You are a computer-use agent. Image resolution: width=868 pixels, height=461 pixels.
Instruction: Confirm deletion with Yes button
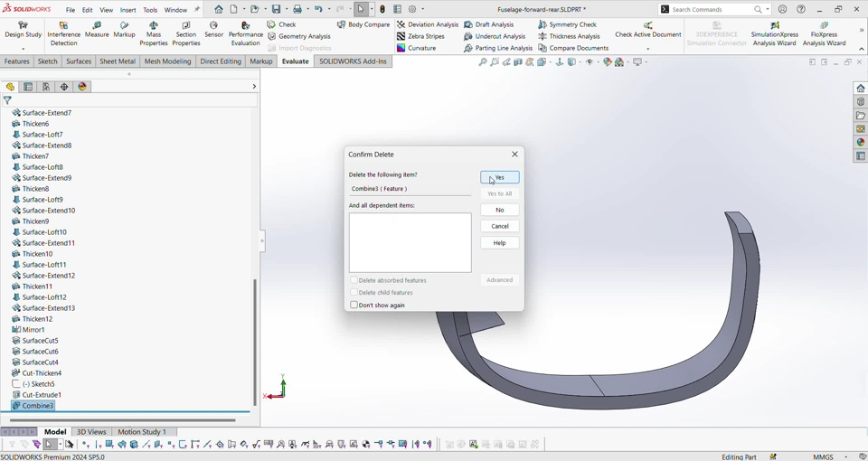[x=500, y=178]
